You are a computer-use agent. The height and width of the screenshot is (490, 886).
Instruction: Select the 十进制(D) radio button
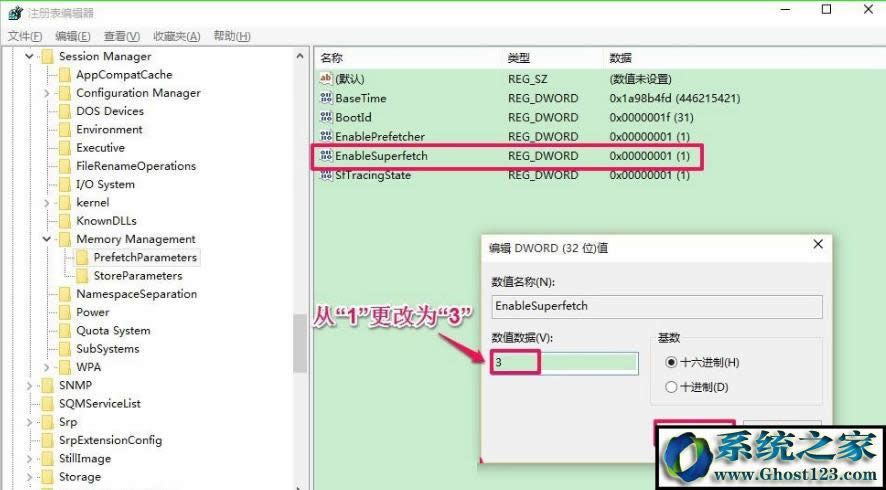pyautogui.click(x=671, y=387)
